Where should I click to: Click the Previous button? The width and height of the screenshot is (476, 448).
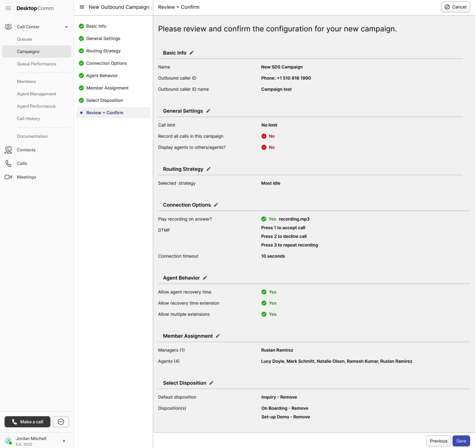pos(438,441)
